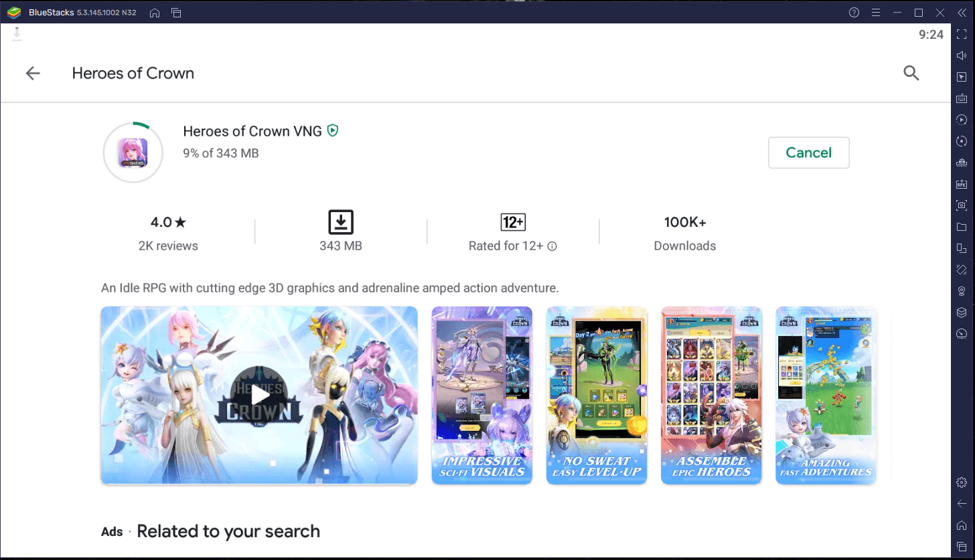The image size is (975, 560).
Task: Click the download notification arrow in status bar
Action: point(17,34)
